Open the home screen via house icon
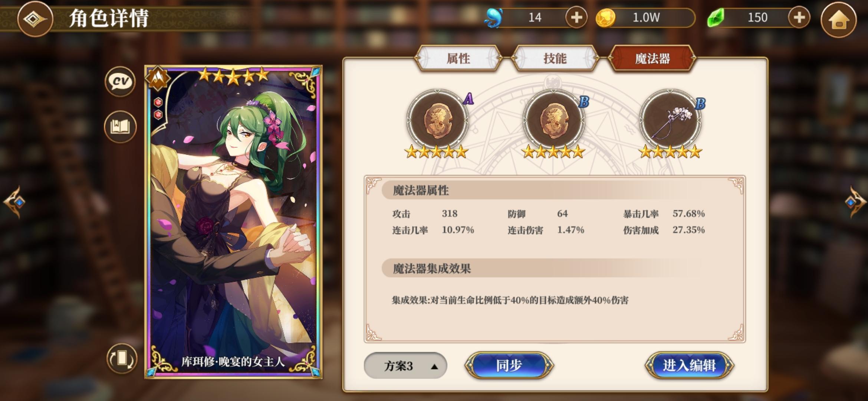This screenshot has height=401, width=868. pyautogui.click(x=839, y=19)
